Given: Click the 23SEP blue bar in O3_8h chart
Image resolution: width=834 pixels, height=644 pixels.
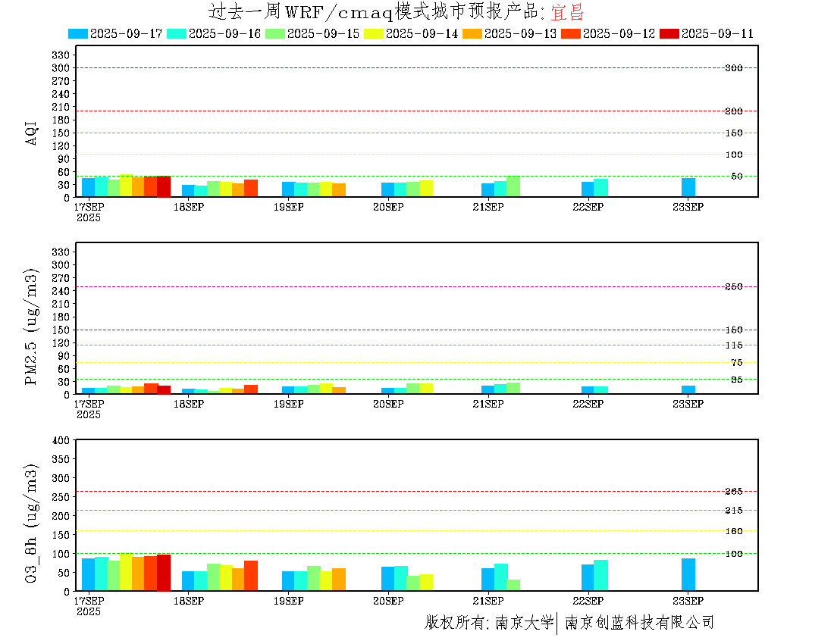Looking at the screenshot, I should [688, 574].
